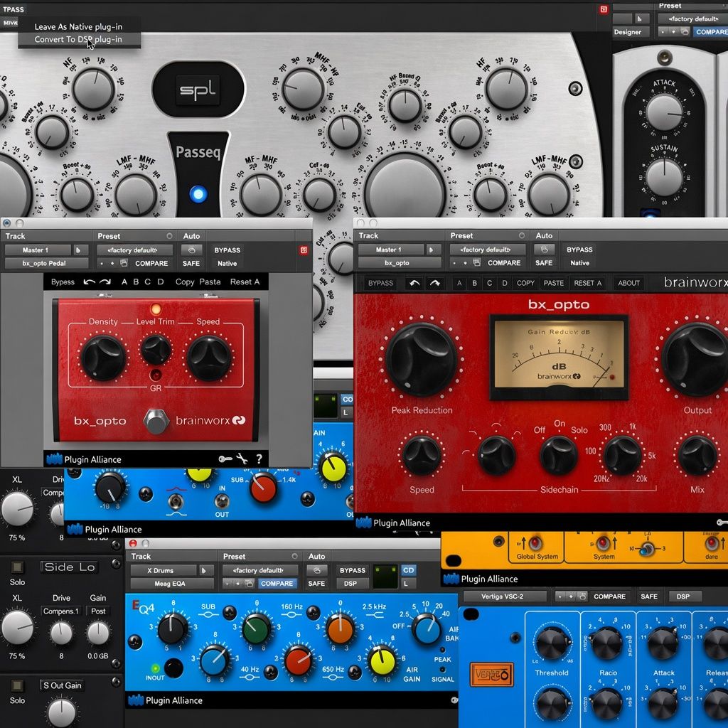Viewport: 728px width, 728px height.
Task: Click Density knob on bx_opto Pedal
Action: (103, 358)
